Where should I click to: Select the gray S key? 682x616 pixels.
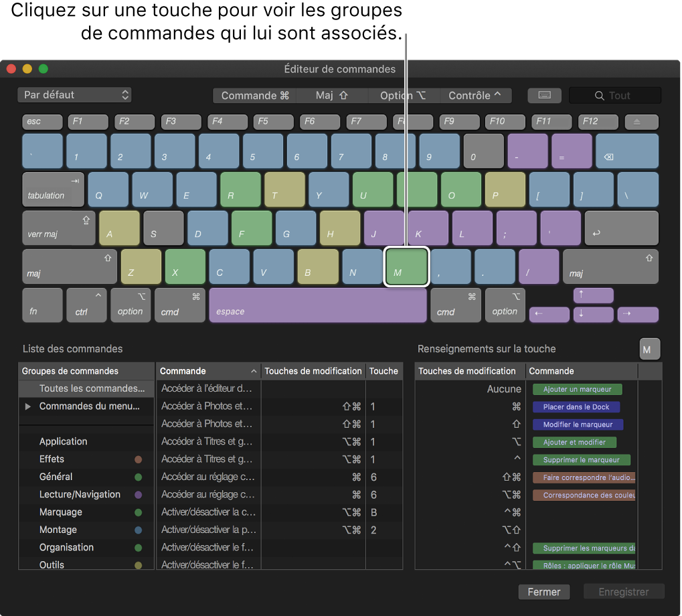coord(163,228)
